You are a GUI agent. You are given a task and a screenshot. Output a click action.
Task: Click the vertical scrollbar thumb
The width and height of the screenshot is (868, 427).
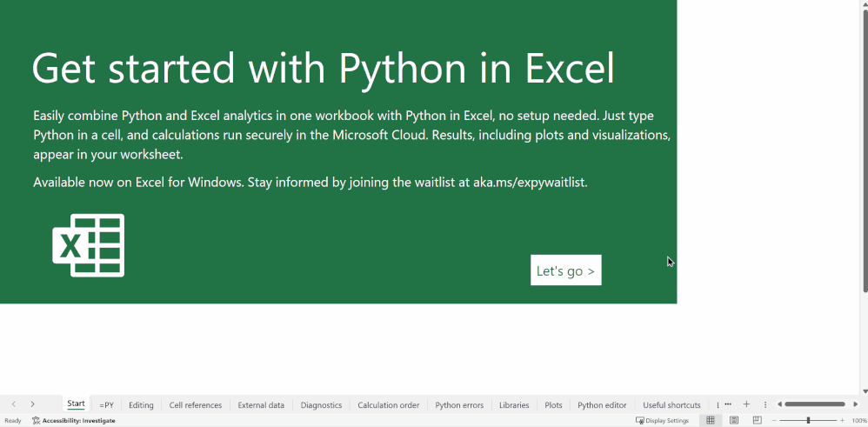(x=865, y=151)
